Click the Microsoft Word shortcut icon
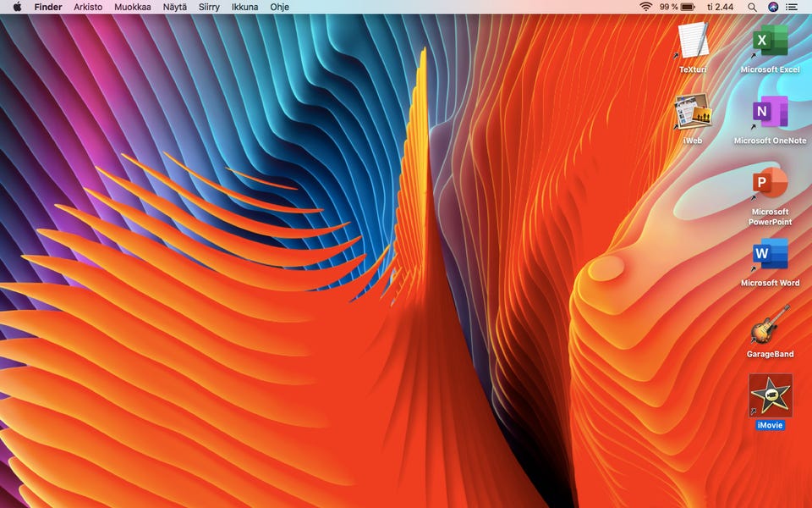Image resolution: width=812 pixels, height=508 pixels. [x=770, y=254]
